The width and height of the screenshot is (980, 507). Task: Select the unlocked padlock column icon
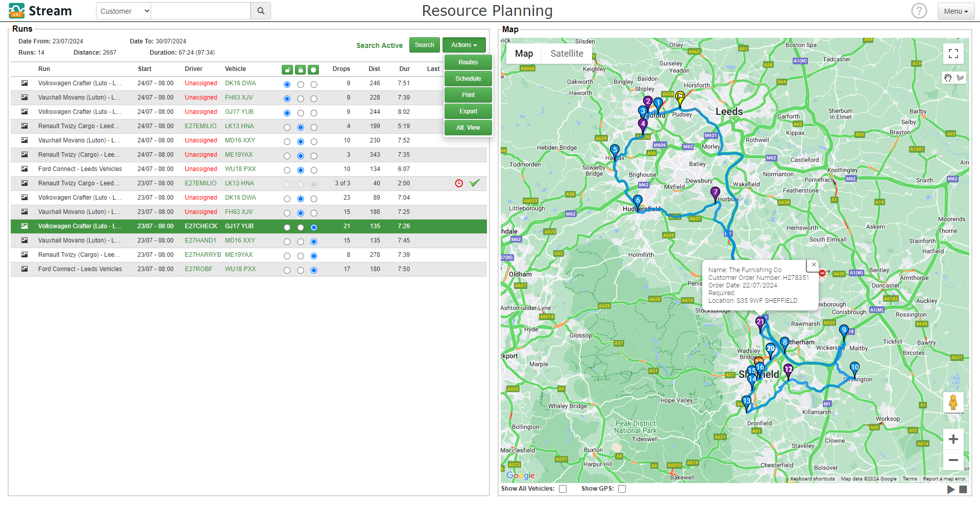pyautogui.click(x=287, y=69)
